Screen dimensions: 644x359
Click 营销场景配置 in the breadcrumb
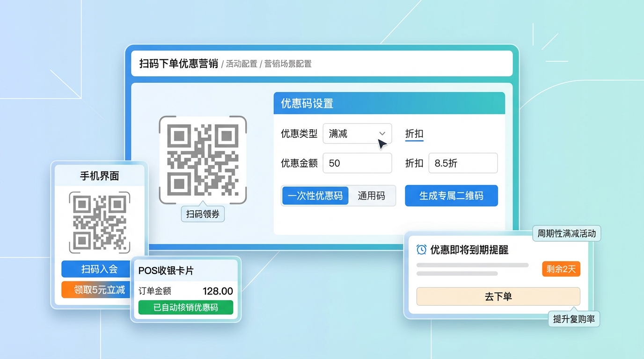288,64
